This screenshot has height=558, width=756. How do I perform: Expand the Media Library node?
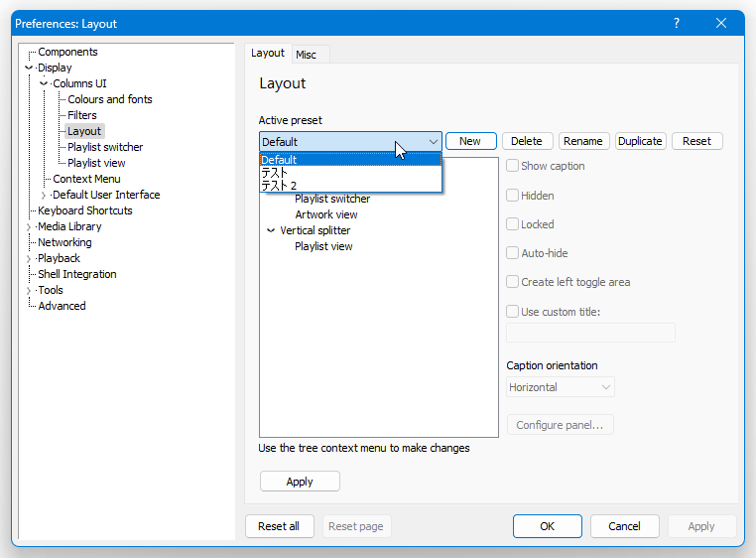29,226
